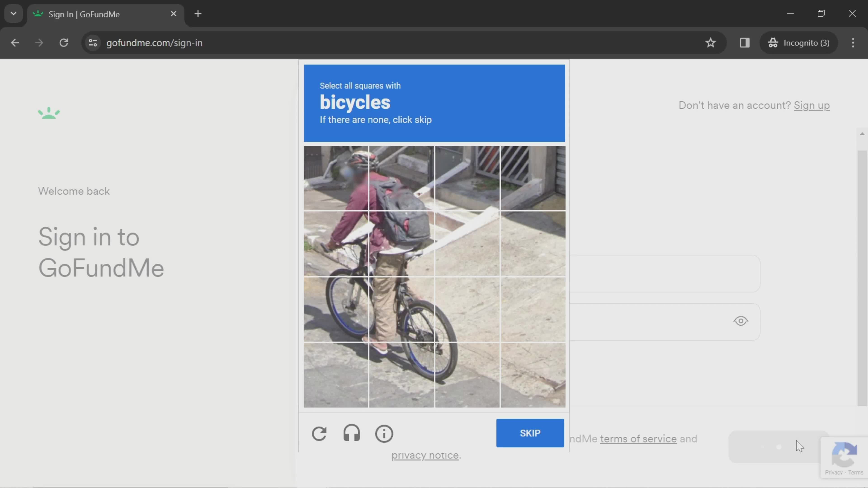The height and width of the screenshot is (488, 868).
Task: Select the bottom-right tile with the curb edge
Action: (x=533, y=375)
